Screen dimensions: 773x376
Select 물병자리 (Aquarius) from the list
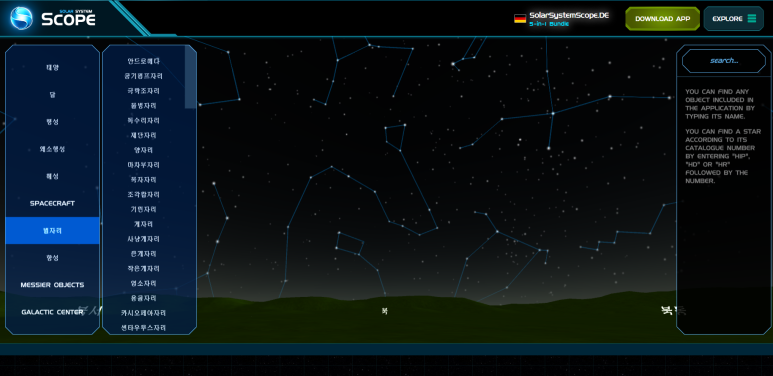point(143,105)
